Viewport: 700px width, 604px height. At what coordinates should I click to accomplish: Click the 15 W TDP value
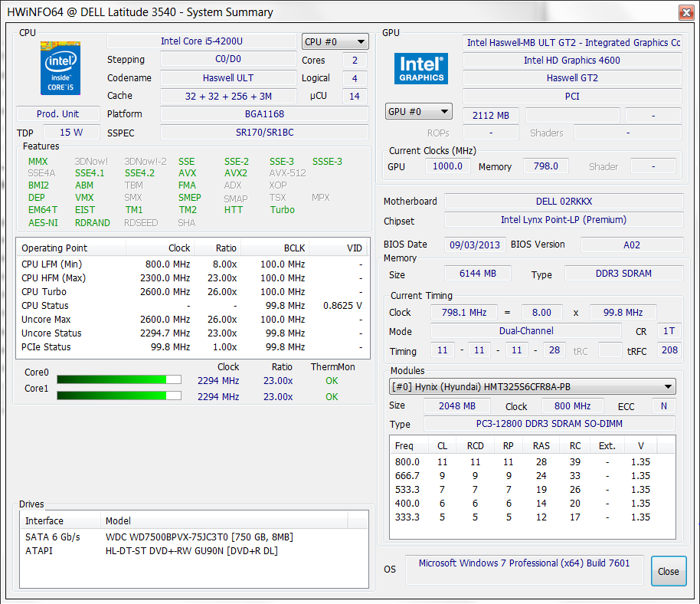[71, 133]
